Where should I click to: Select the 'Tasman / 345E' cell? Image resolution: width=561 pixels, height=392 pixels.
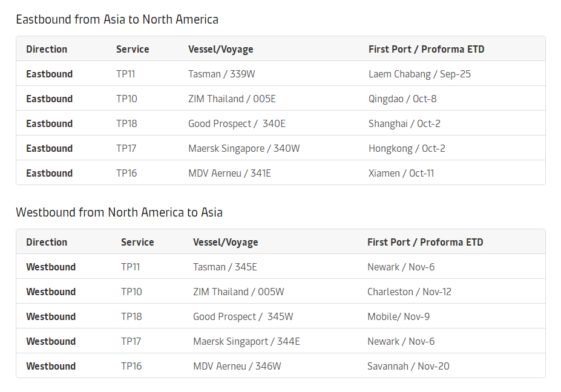(x=225, y=267)
